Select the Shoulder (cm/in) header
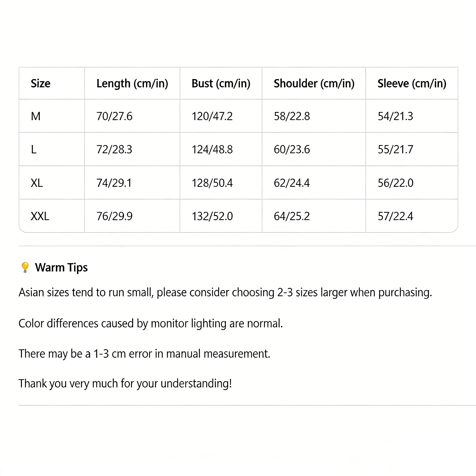The image size is (476, 476). 314,83
